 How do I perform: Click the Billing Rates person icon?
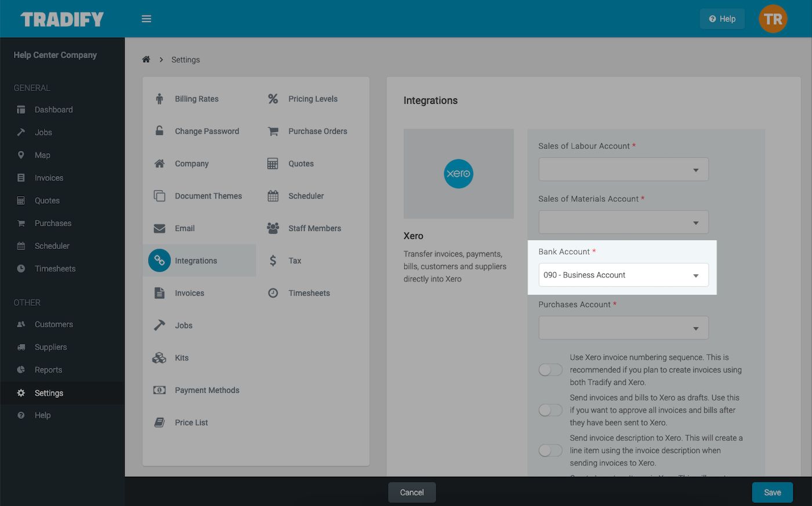tap(159, 99)
